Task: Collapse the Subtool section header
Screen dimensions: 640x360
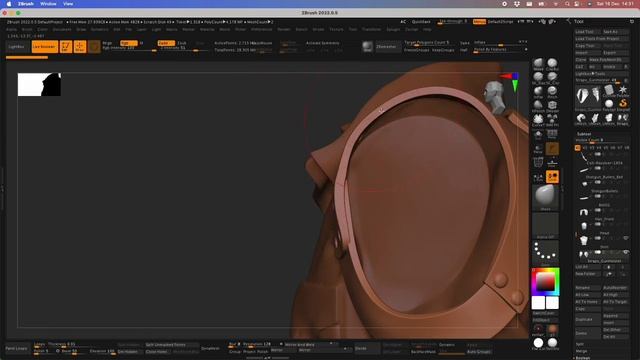Action: click(x=584, y=134)
